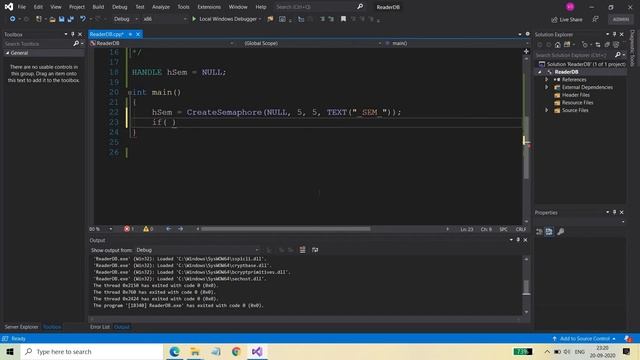The width and height of the screenshot is (640, 360).
Task: Open the Build menu
Action: click(x=98, y=7)
